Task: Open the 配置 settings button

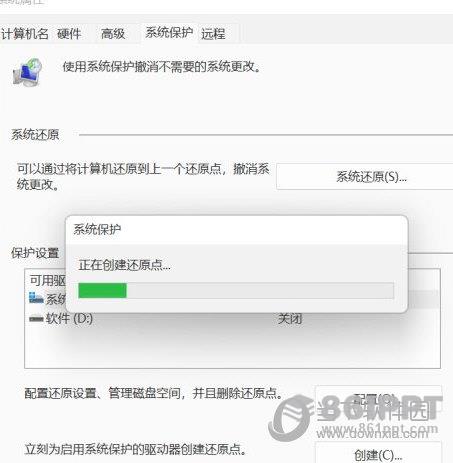Action: coord(378,399)
